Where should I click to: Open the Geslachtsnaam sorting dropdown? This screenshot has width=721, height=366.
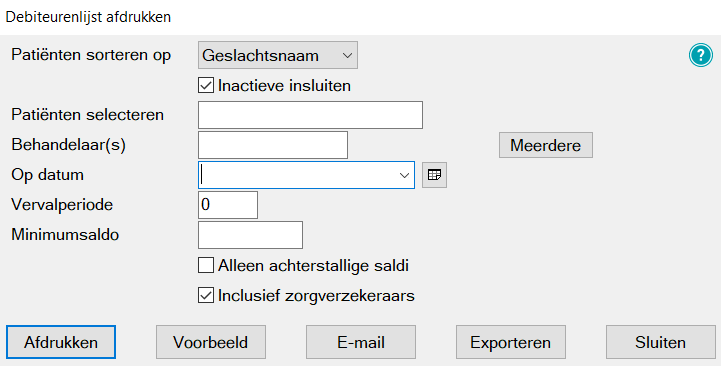(x=278, y=55)
